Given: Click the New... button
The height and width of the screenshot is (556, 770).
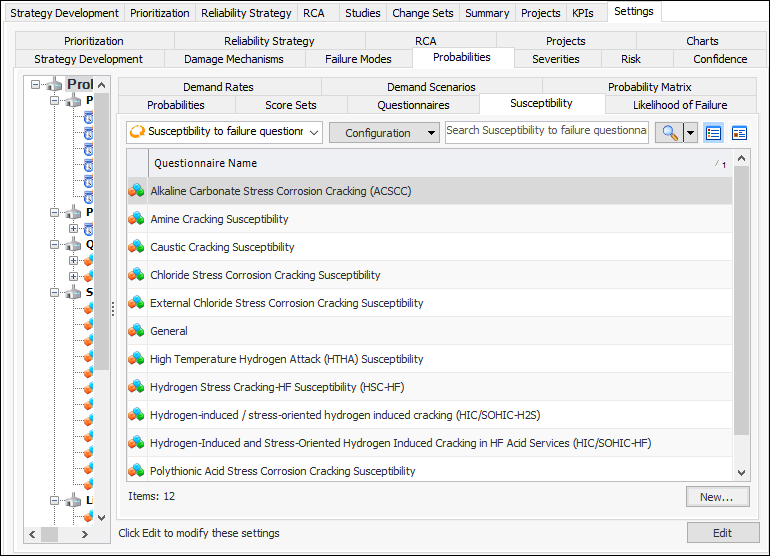Looking at the screenshot, I should click(717, 497).
